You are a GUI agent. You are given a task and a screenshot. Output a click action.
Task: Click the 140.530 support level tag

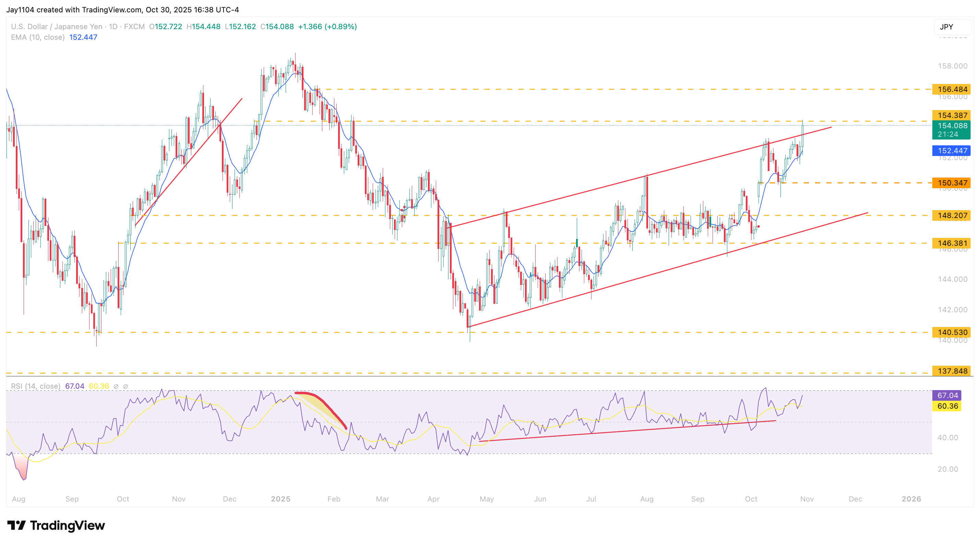click(x=952, y=333)
